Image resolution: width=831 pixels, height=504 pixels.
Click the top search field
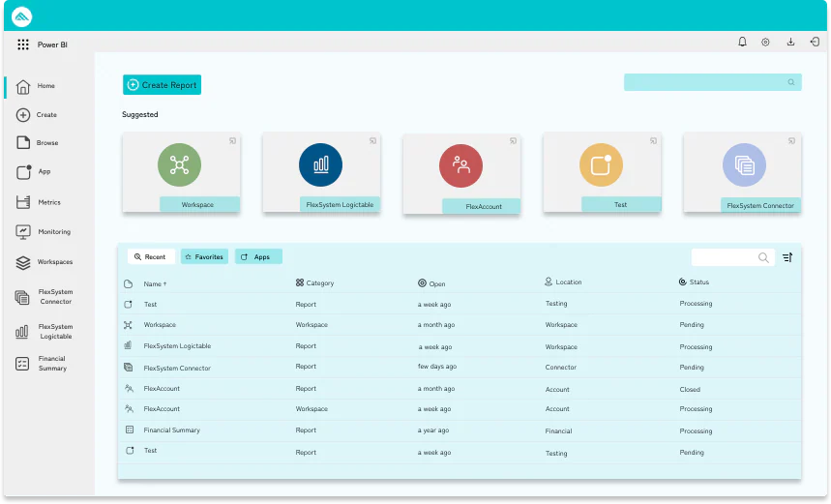click(x=712, y=82)
